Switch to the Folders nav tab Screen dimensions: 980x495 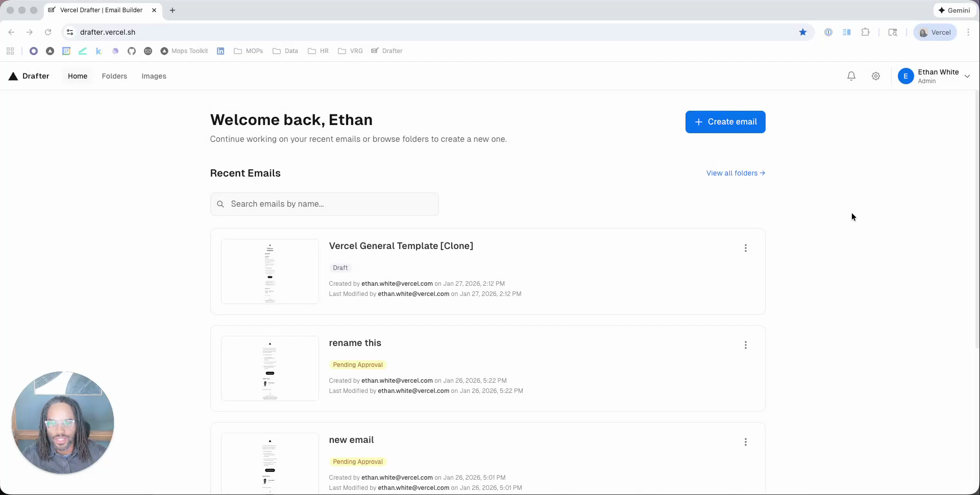pos(114,76)
